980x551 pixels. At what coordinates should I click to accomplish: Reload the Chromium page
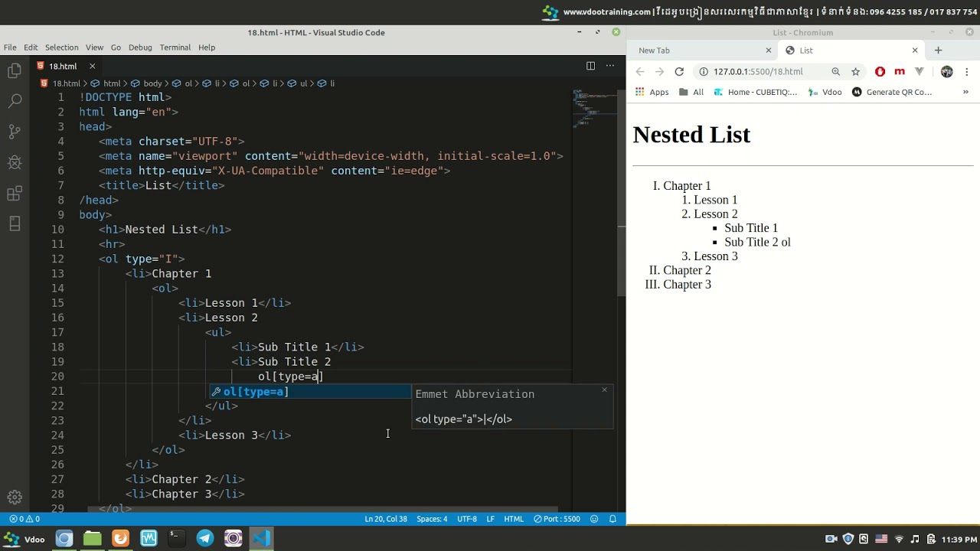(679, 71)
